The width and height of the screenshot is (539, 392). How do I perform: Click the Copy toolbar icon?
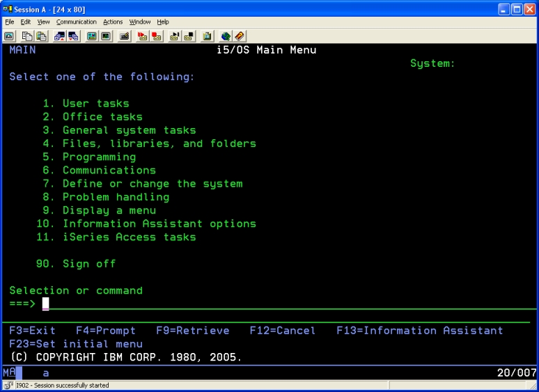[27, 36]
